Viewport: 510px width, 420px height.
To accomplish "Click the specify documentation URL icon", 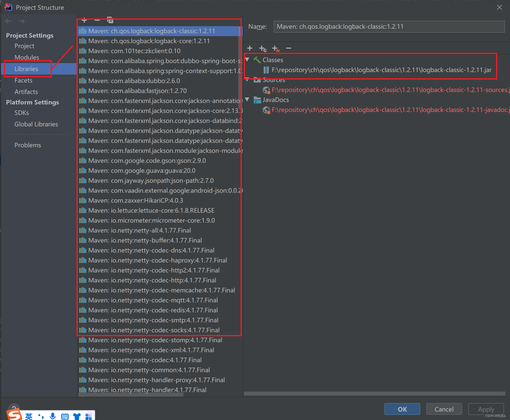I will 263,48.
